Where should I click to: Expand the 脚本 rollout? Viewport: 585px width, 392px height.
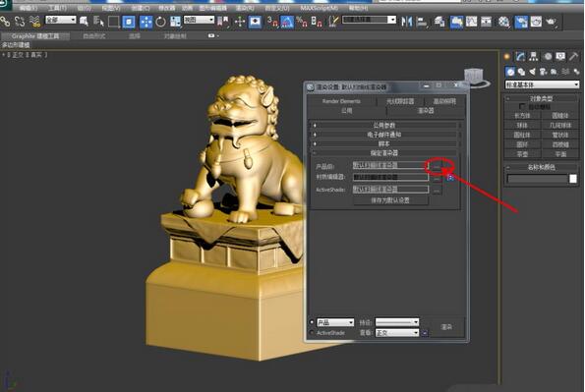point(384,144)
